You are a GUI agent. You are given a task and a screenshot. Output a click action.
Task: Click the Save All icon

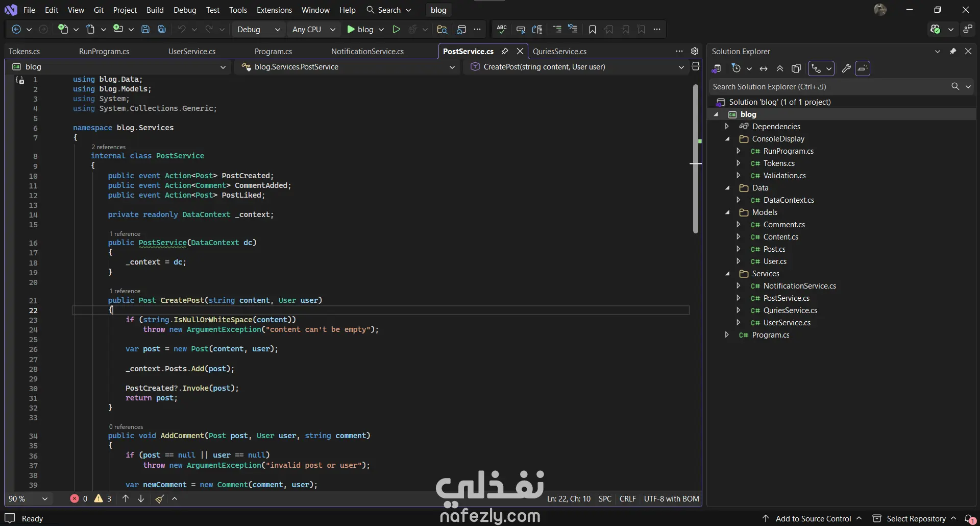click(162, 30)
